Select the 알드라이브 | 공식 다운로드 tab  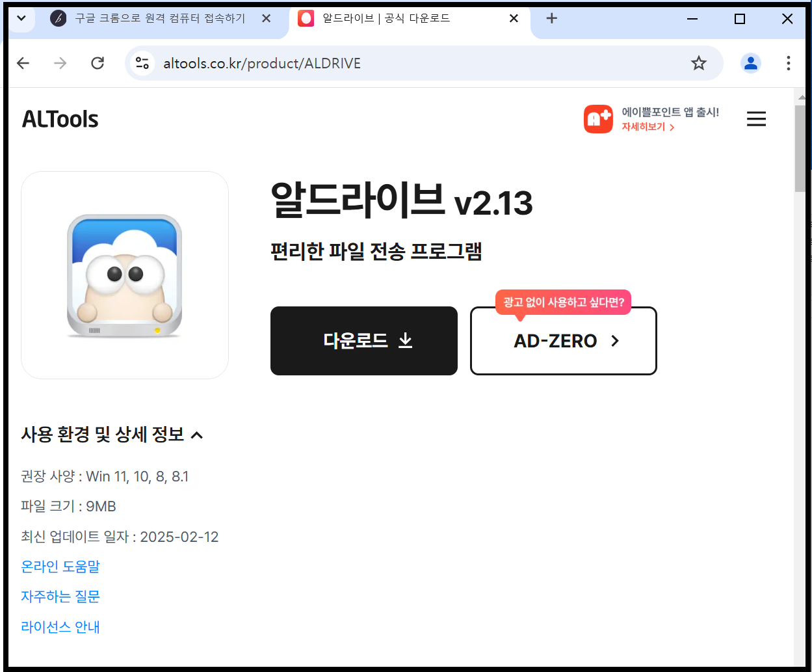point(410,18)
